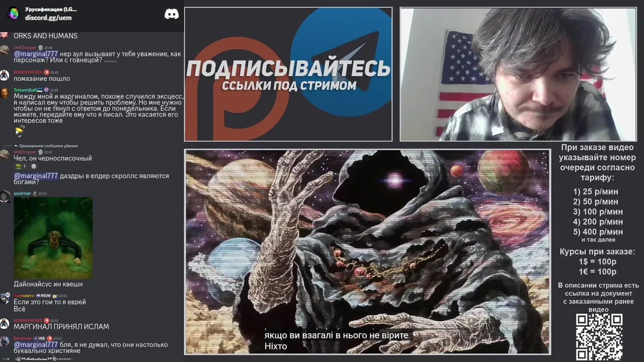The image size is (644, 362).
Task: Click the Discord logo in the overlay header
Action: (172, 14)
